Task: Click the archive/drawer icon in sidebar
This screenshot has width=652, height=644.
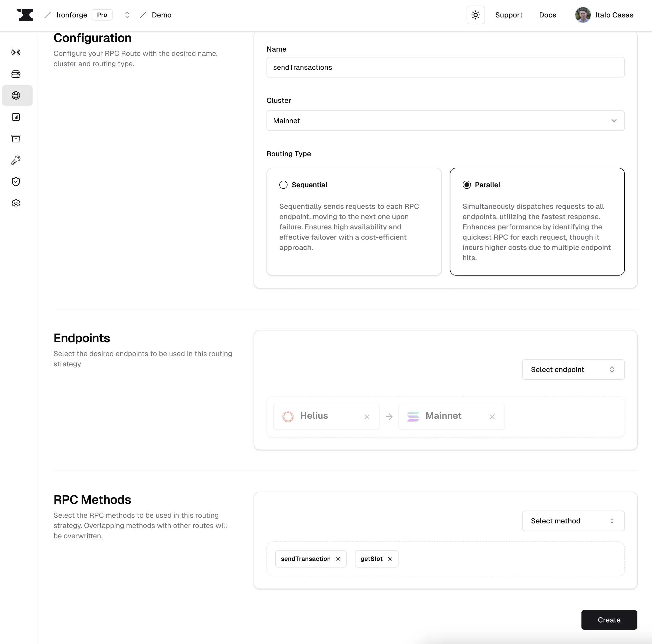Action: tap(16, 139)
